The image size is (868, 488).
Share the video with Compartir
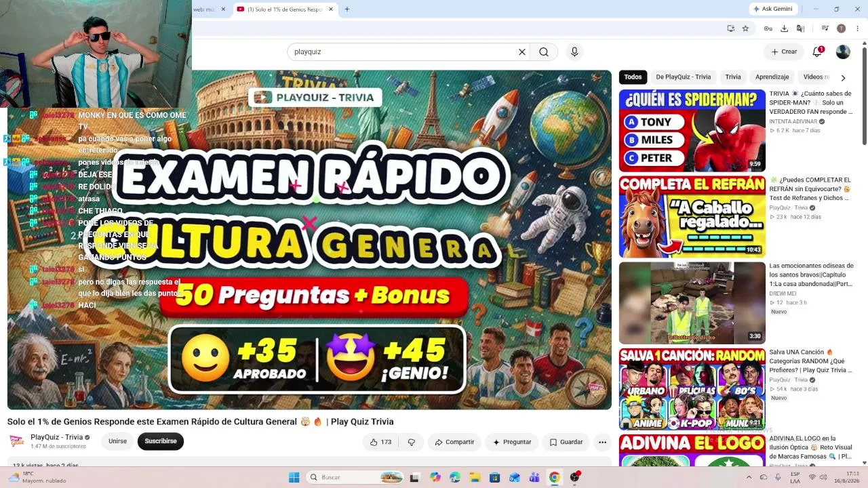(x=454, y=442)
